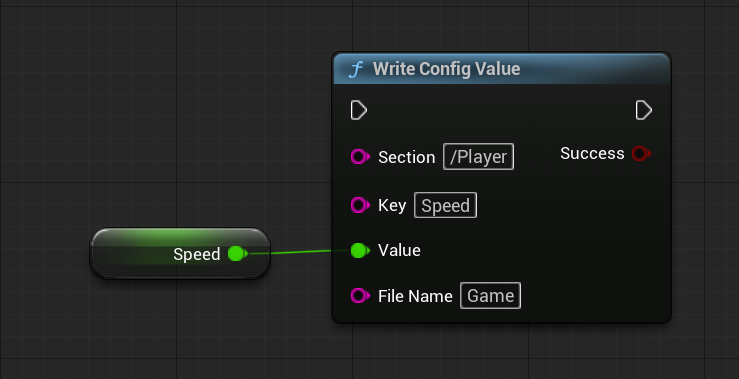Click the File Name pin label
739x379 pixels.
pos(415,296)
